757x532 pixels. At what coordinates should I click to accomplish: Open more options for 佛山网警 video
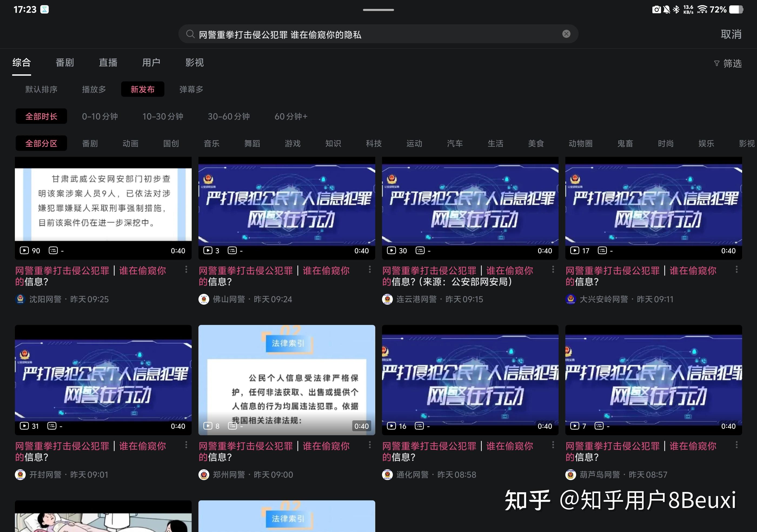coord(370,270)
